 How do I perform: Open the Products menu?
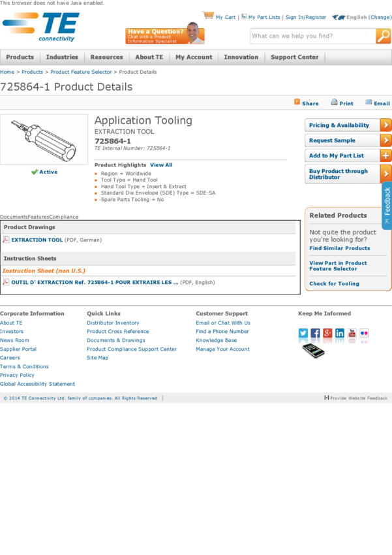coord(20,57)
